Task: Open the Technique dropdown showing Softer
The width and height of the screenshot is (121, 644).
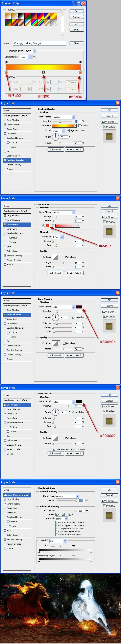Action: (x=57, y=237)
